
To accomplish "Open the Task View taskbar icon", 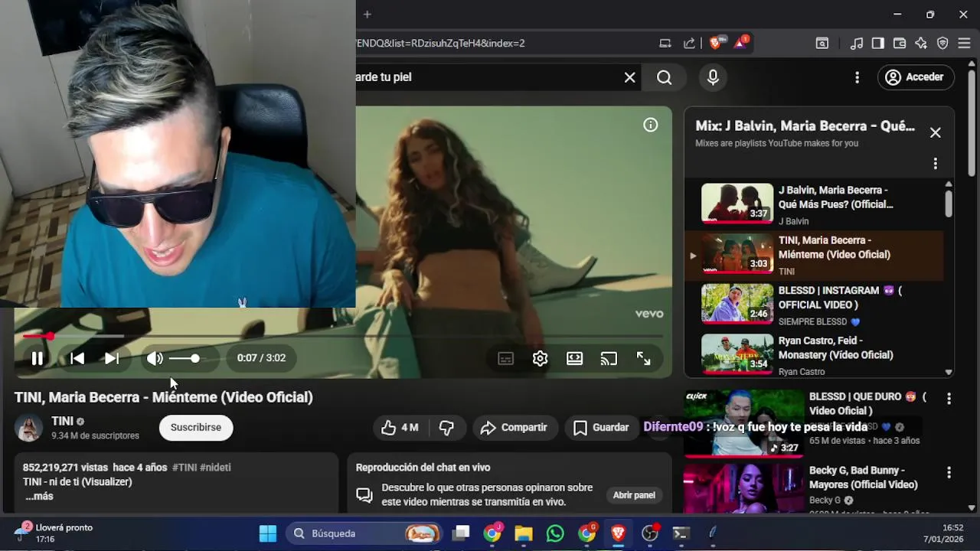I will tap(460, 533).
